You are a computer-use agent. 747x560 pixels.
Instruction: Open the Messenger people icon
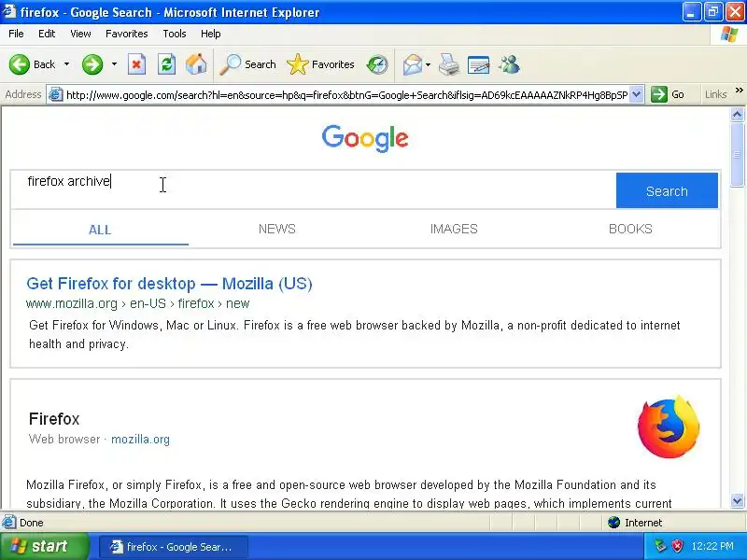coord(509,64)
